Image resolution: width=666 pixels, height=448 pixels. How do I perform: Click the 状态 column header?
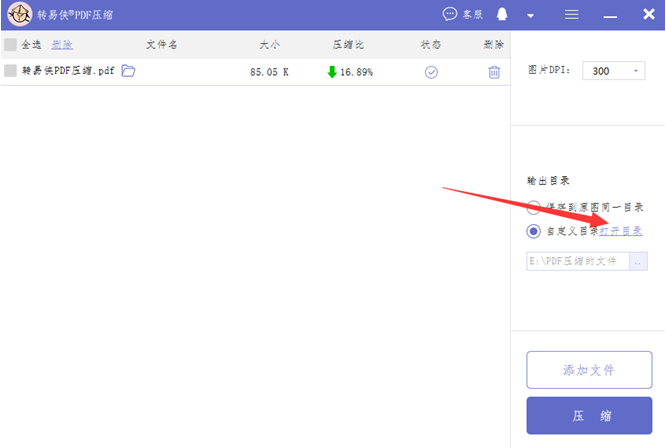point(431,45)
